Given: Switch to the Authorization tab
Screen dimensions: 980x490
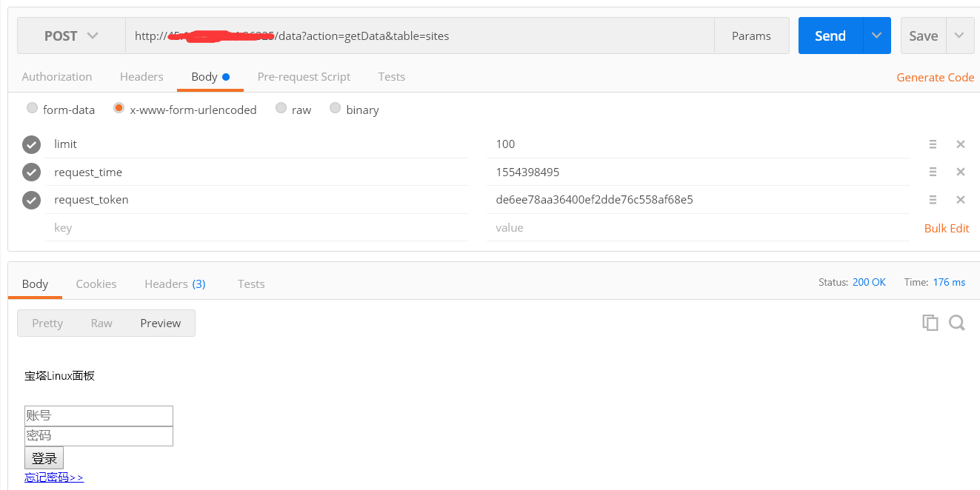Looking at the screenshot, I should (x=57, y=76).
